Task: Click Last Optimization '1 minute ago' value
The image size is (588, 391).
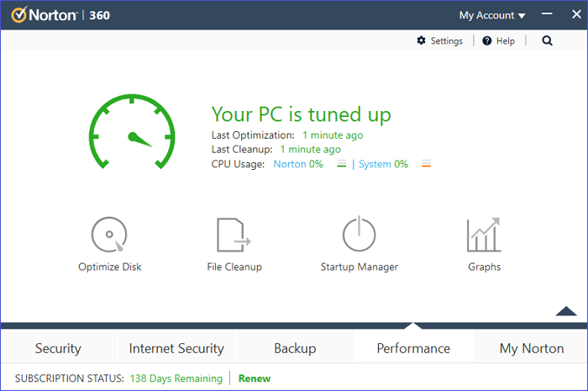Action: click(x=333, y=135)
